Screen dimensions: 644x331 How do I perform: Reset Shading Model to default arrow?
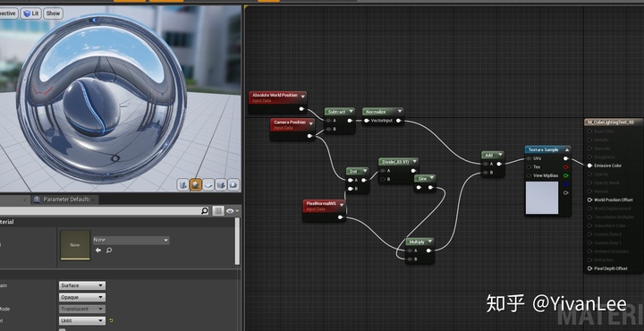pos(111,321)
